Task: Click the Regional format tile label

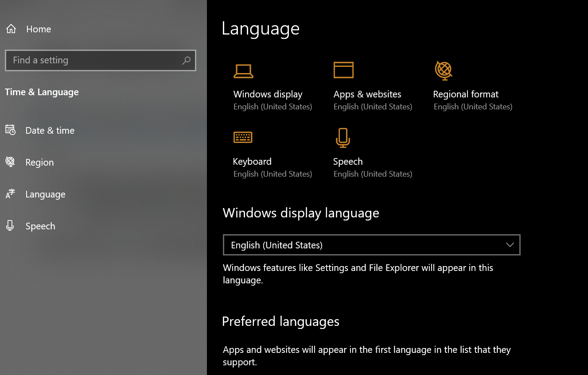Action: pyautogui.click(x=466, y=94)
